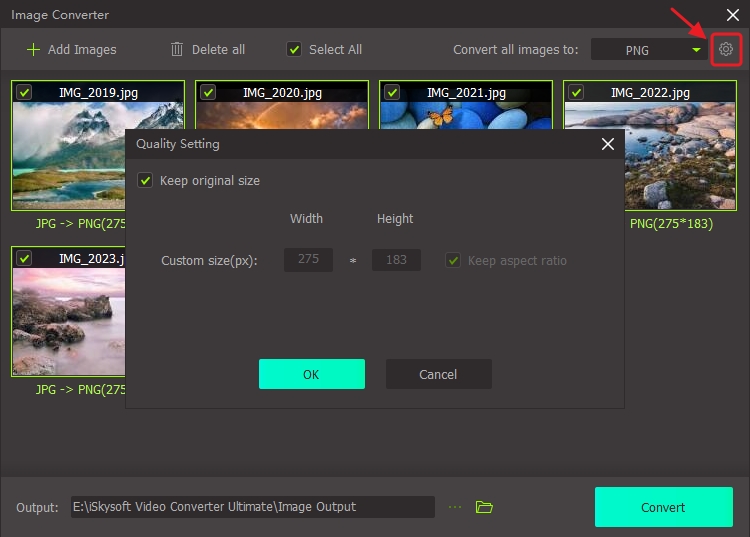Viewport: 750px width, 537px height.
Task: Close the Image Converter window
Action: click(733, 15)
